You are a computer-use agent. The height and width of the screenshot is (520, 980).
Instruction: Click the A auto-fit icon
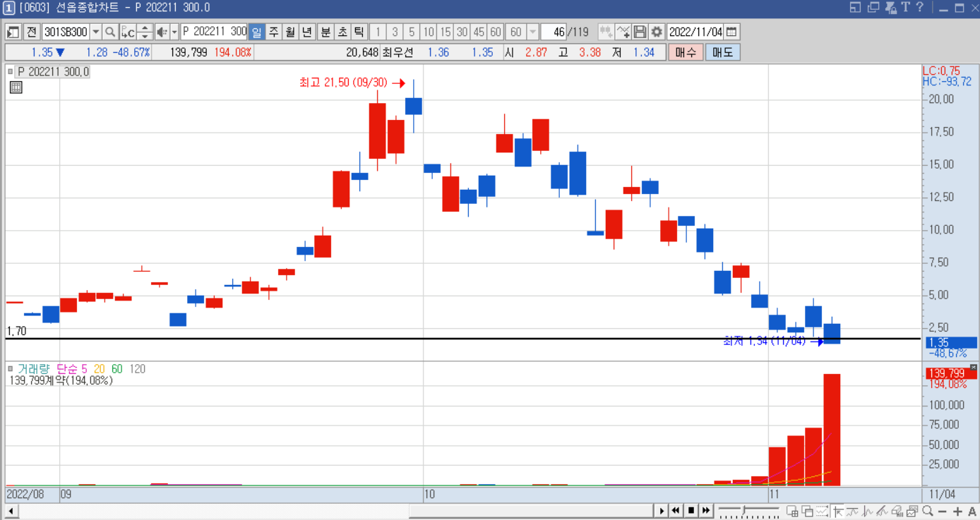(x=972, y=512)
